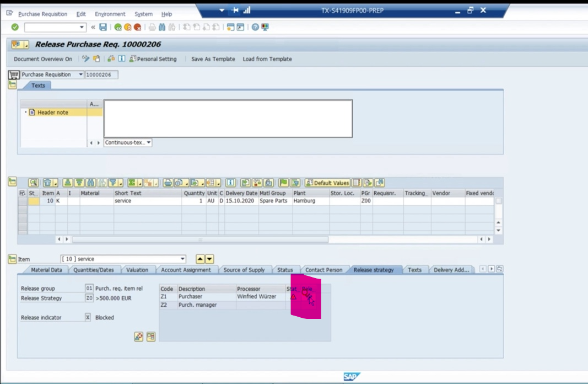Click the Create new session icon

(x=230, y=27)
